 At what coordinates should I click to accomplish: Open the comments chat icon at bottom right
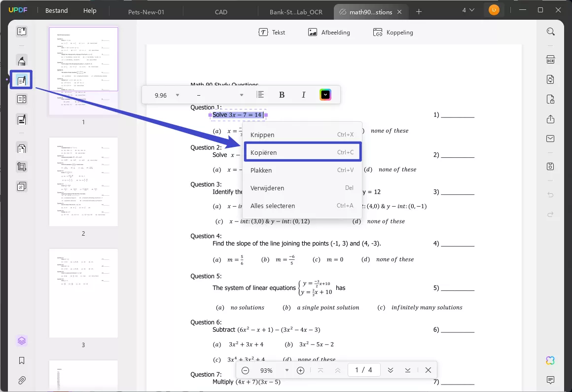point(550,380)
